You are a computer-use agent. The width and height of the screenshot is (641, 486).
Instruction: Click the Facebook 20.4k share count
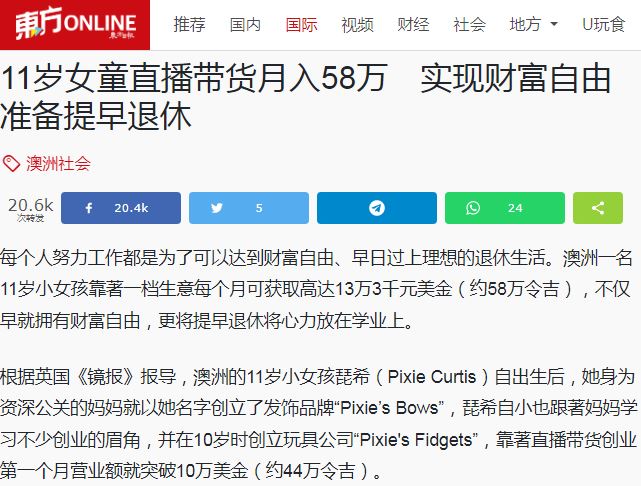coord(131,208)
